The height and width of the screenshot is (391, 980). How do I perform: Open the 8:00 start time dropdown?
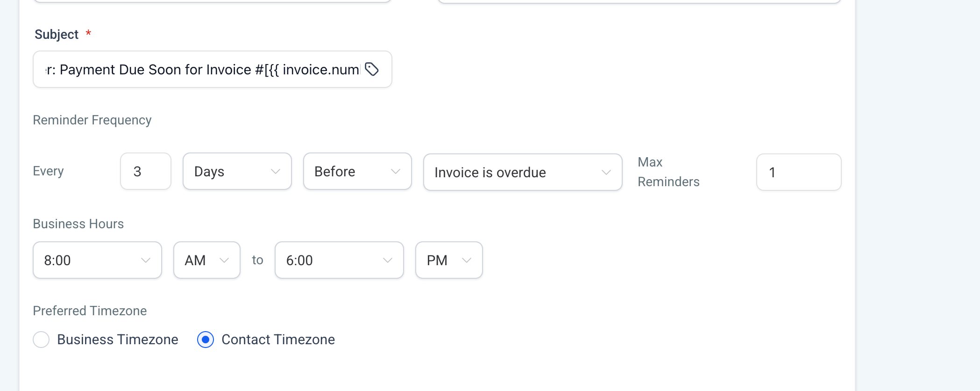point(97,261)
